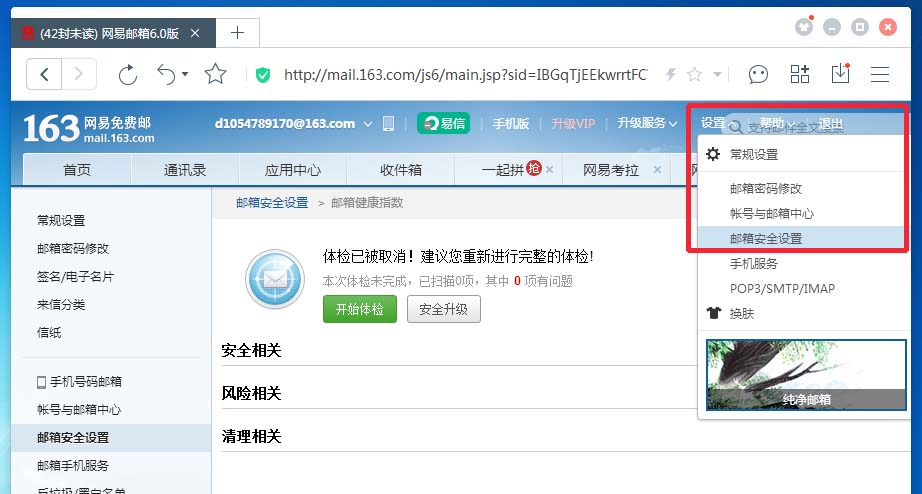Select 帐号与邮箱中心 in the left sidebar
This screenshot has width=922, height=494.
79,409
